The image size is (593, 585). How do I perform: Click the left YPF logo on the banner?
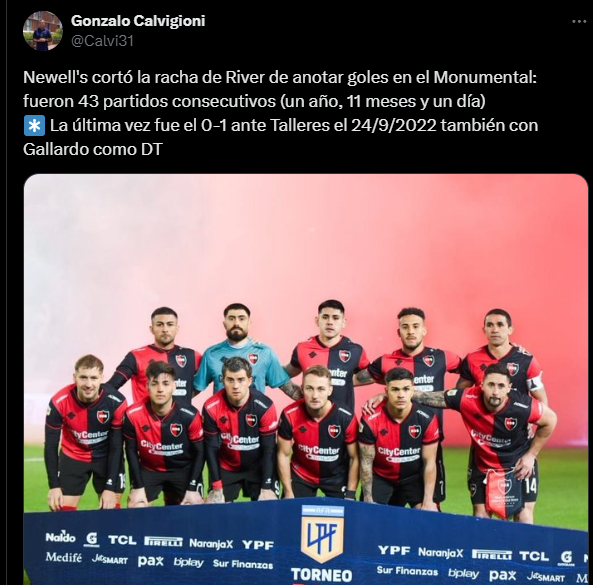(258, 545)
